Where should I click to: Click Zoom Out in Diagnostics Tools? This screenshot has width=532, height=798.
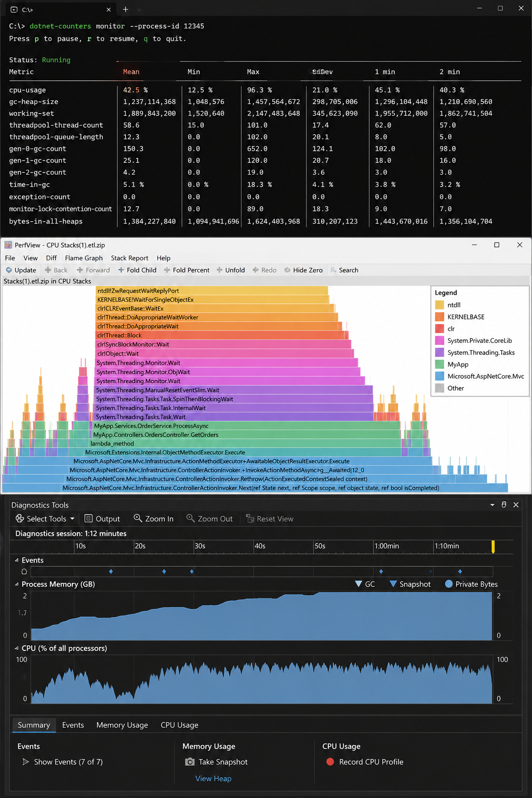click(x=210, y=518)
